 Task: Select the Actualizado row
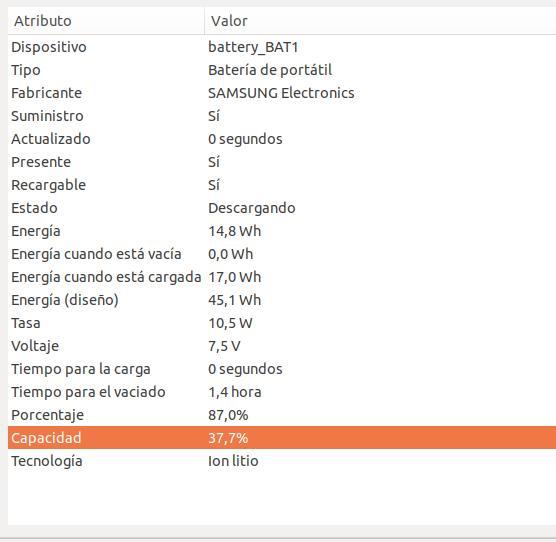click(x=282, y=139)
